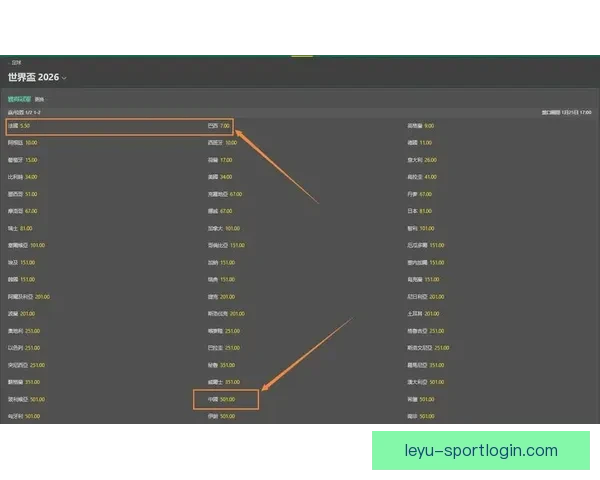Image resolution: width=600 pixels, height=480 pixels.
Task: Choose the left column 10.00 odds
Action: (31, 143)
